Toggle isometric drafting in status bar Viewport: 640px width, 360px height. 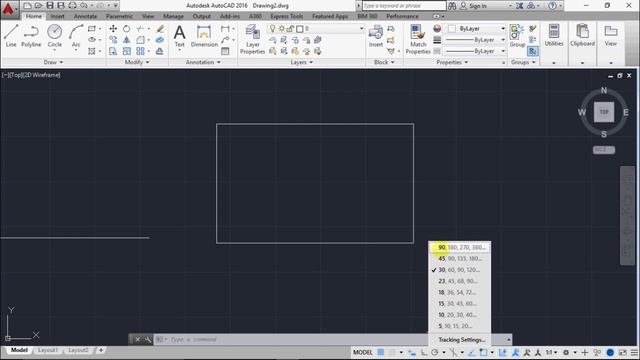(x=453, y=352)
